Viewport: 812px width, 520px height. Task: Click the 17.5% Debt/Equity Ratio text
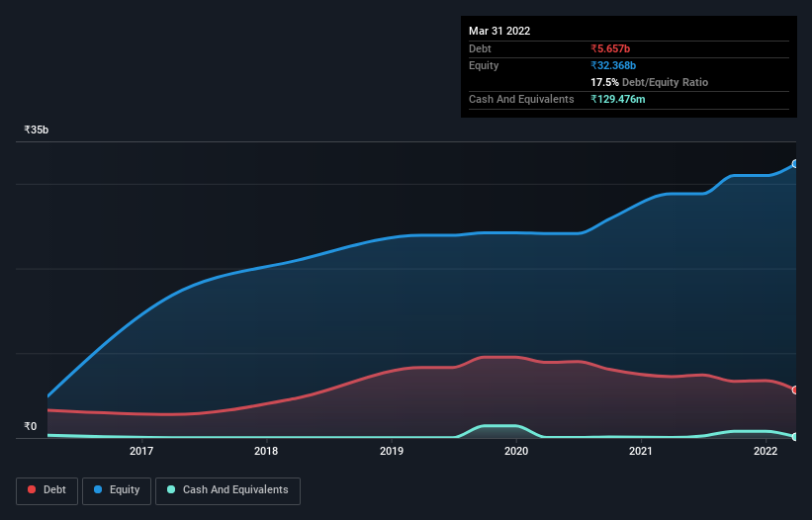coord(650,82)
